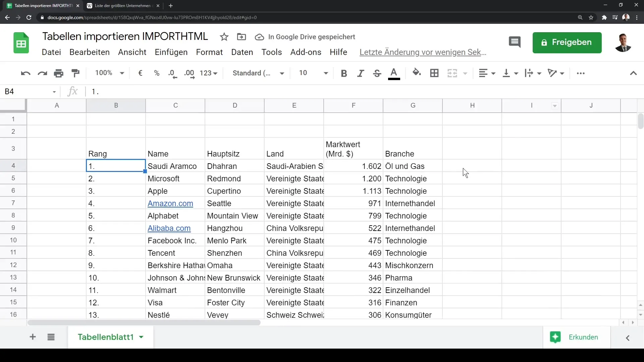
Task: Click the Freigeben share button
Action: click(567, 43)
